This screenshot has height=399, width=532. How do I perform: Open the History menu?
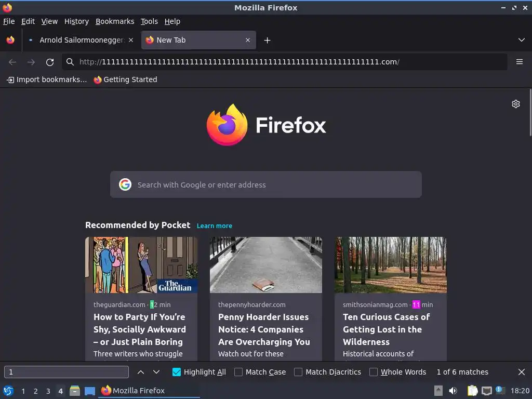[x=77, y=21]
